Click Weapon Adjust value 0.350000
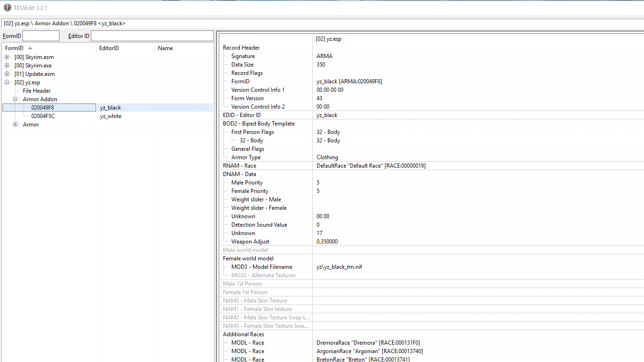 [x=327, y=242]
